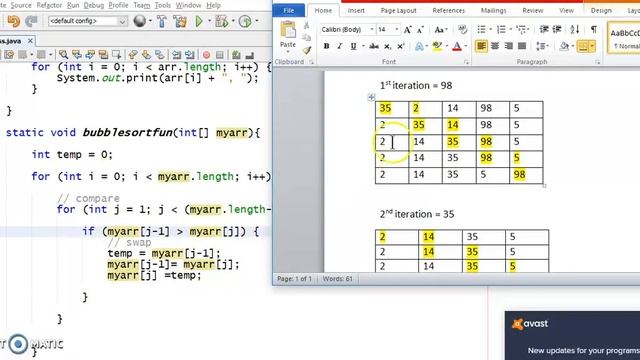This screenshot has width=640, height=360.
Task: Click the greyed Redo arrow in NetBeans
Action: point(31,21)
